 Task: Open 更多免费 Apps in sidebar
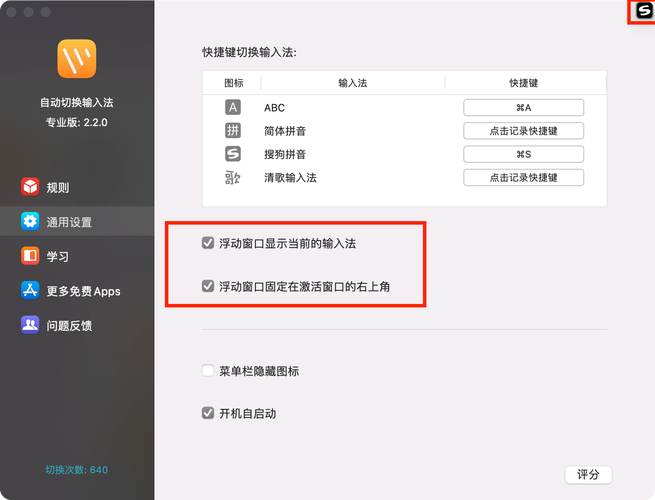tap(77, 291)
